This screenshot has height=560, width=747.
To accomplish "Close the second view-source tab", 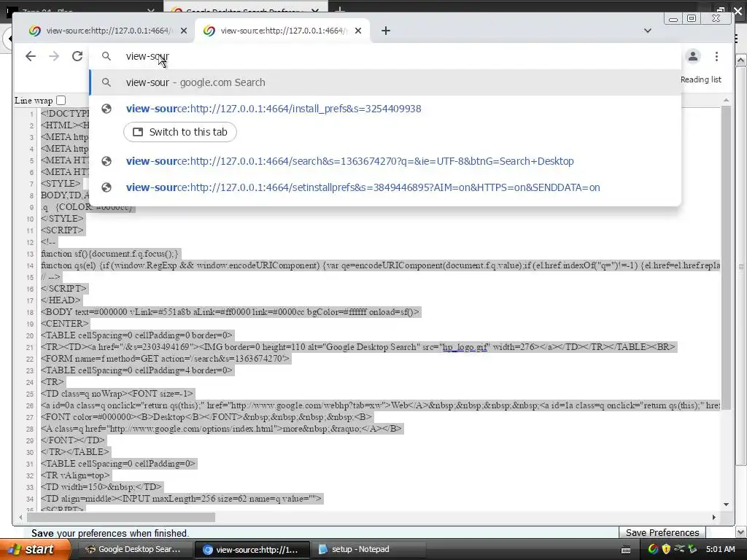I will point(358,31).
